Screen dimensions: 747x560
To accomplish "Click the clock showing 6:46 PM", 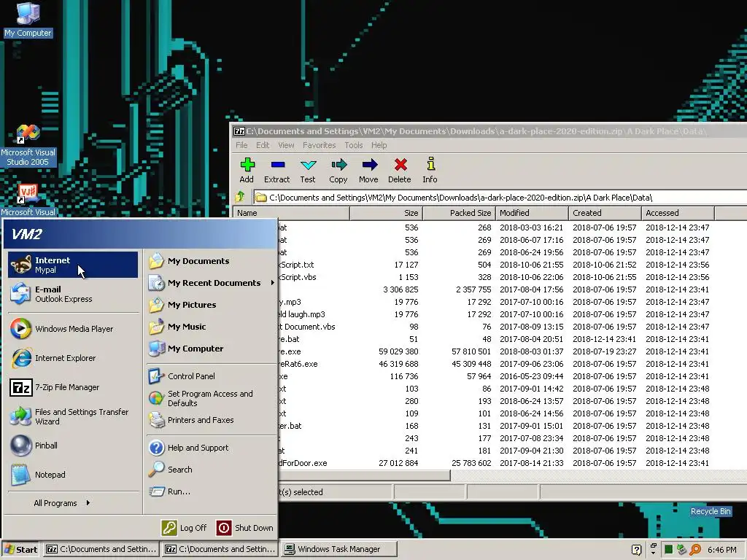I will point(721,550).
